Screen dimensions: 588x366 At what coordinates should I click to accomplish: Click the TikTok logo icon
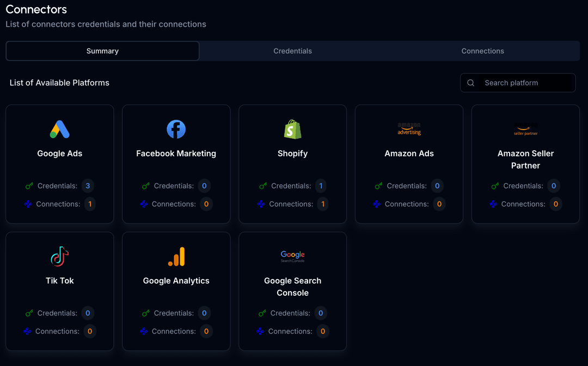(60, 257)
